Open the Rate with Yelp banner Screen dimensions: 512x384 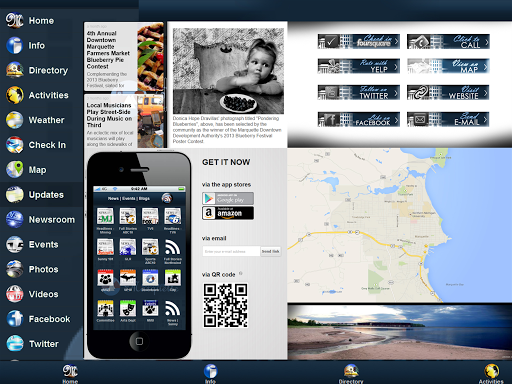click(359, 66)
